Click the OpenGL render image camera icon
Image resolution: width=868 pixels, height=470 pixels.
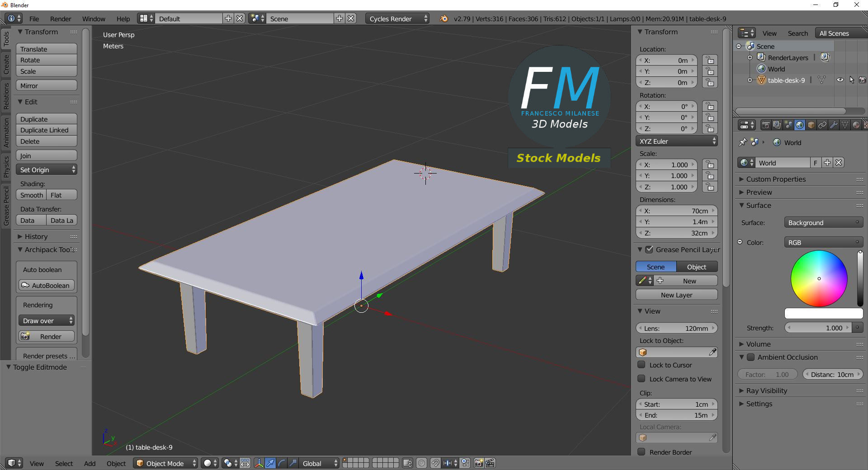click(x=479, y=463)
